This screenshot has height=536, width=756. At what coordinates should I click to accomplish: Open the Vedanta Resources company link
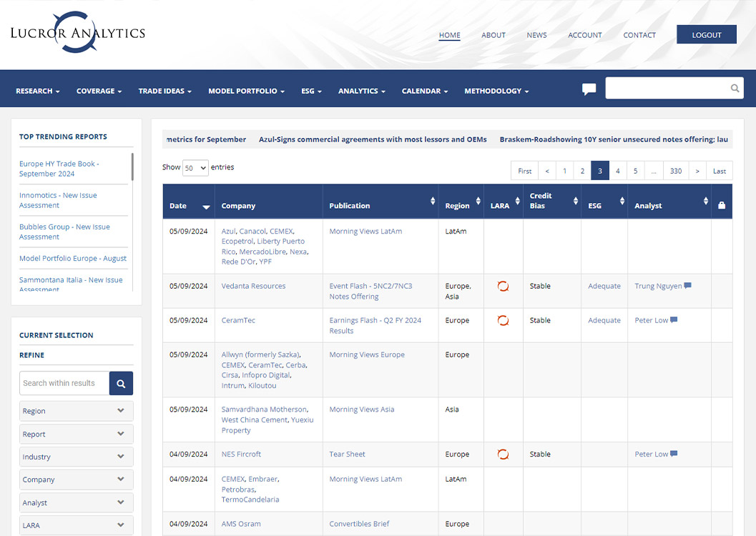(x=254, y=286)
